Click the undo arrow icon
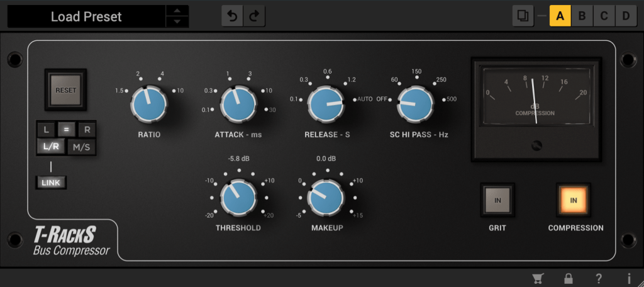 click(232, 16)
